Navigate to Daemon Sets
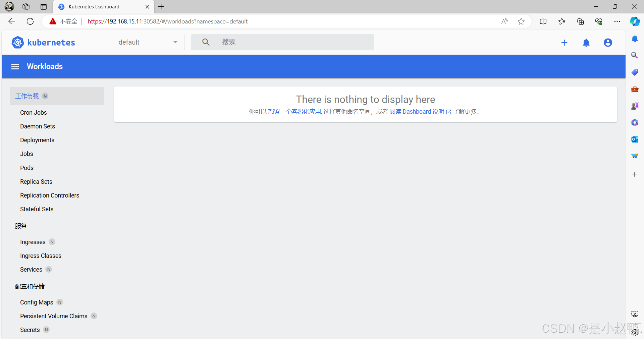Screen dimensions: 644x339 [38, 126]
